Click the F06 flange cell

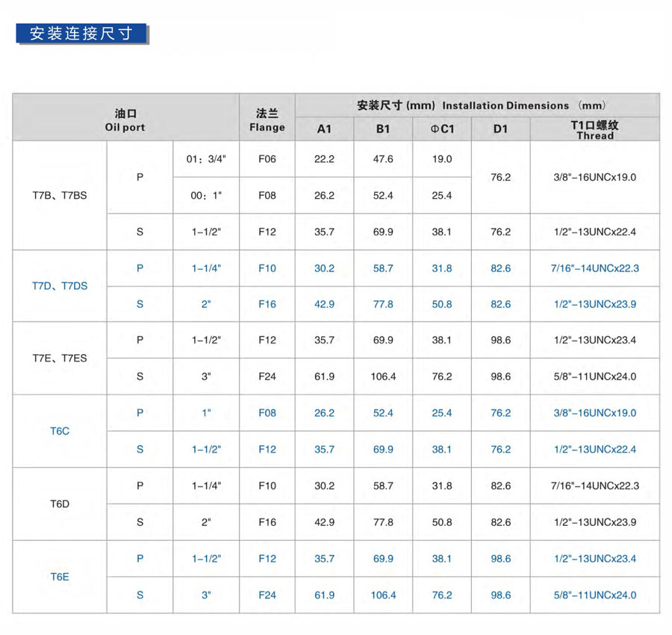coord(267,159)
